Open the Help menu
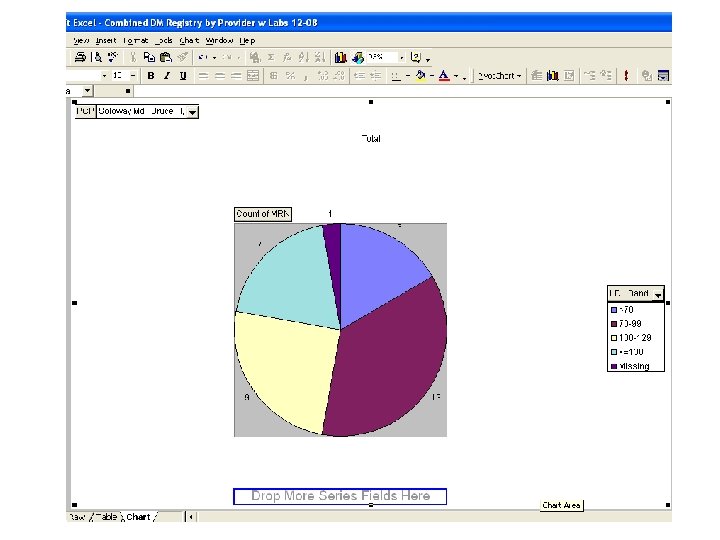This screenshot has height=540, width=720. click(247, 40)
